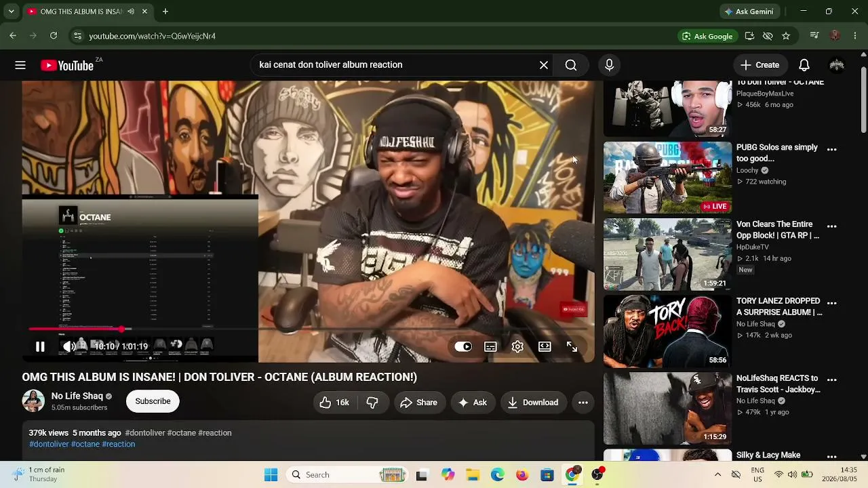Open the Chrome profile avatar
868x488 pixels.
tap(835, 36)
